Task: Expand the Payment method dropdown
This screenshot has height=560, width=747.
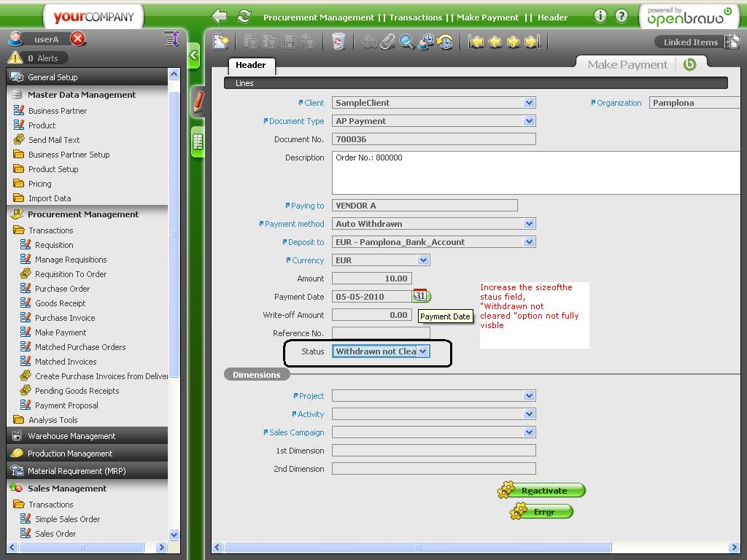Action: coord(530,224)
